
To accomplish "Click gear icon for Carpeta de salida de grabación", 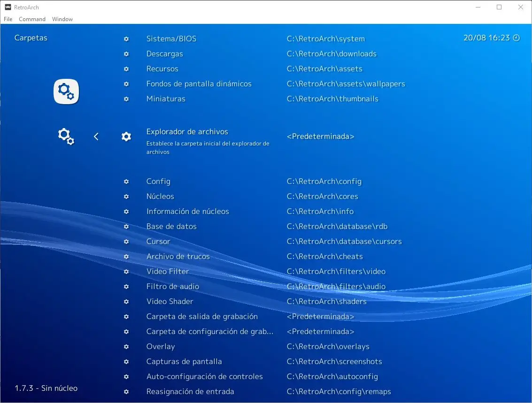I will click(126, 317).
